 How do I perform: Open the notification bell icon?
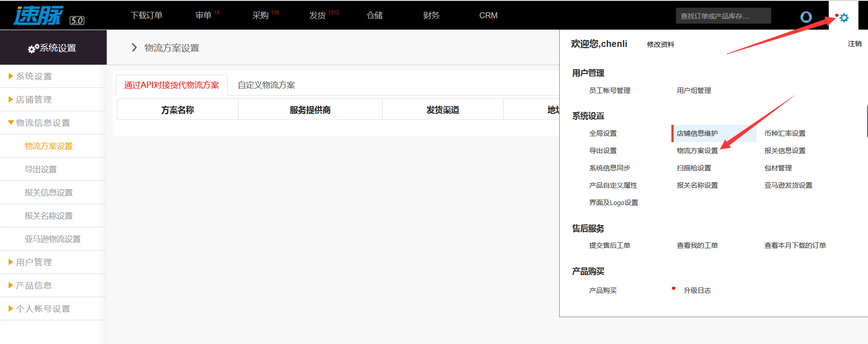click(x=806, y=17)
